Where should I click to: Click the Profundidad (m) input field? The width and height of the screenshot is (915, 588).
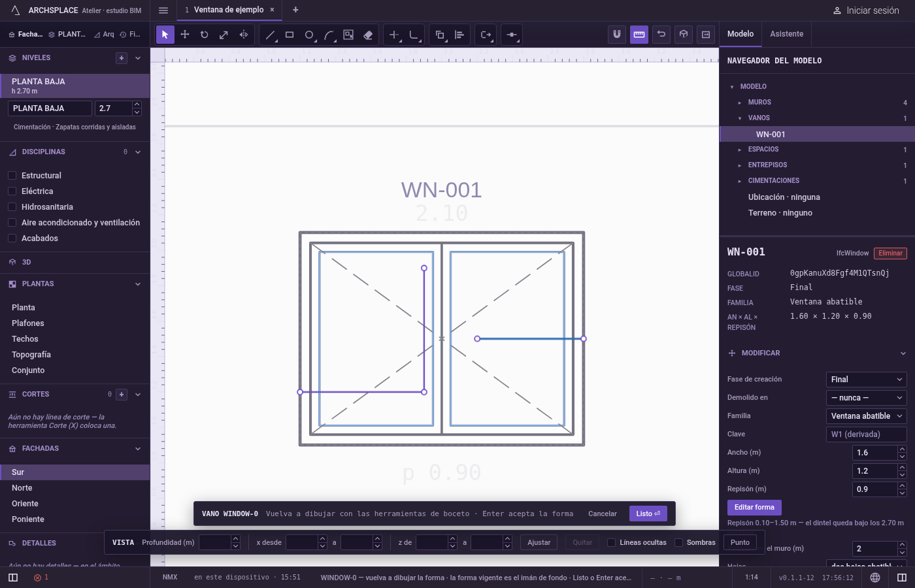(215, 542)
